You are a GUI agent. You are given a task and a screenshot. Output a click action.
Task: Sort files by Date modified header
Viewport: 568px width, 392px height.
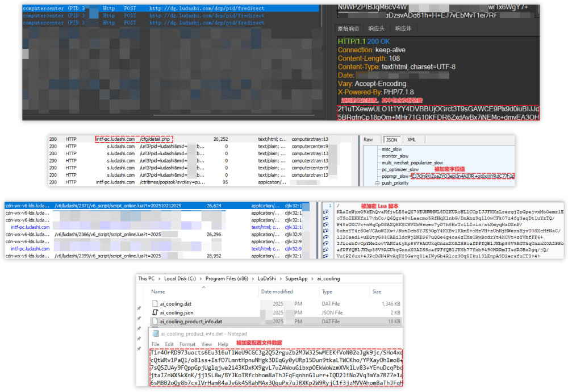click(x=277, y=291)
